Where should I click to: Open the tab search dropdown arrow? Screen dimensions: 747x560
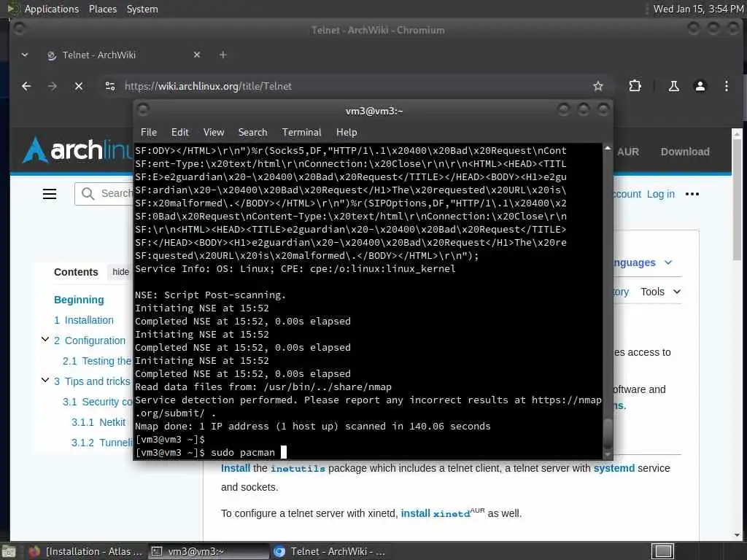(25, 55)
